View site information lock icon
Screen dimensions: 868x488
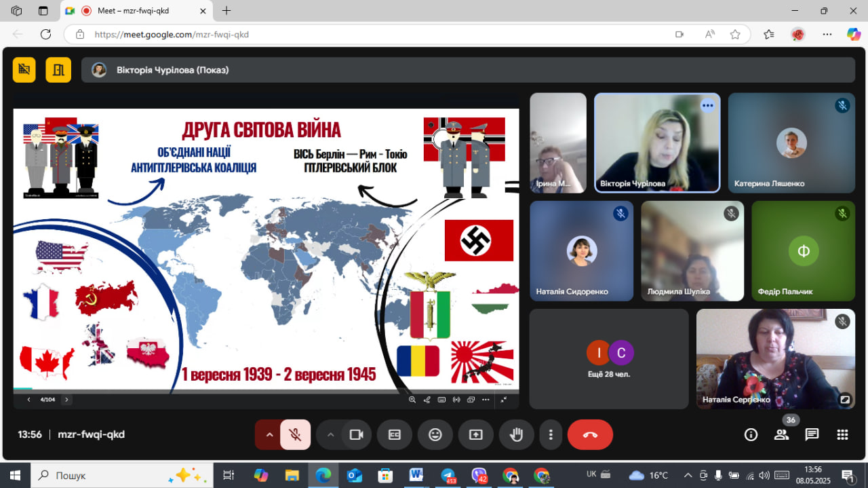[x=80, y=34]
